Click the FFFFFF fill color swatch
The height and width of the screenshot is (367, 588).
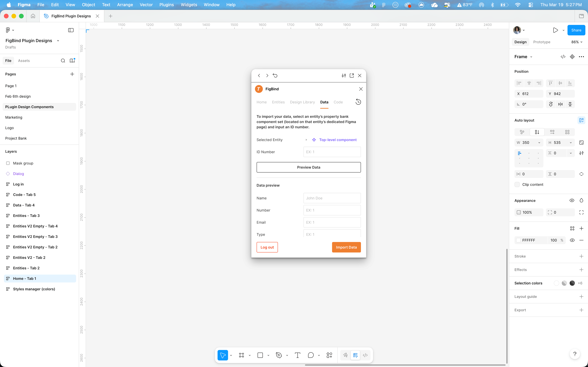pyautogui.click(x=518, y=240)
